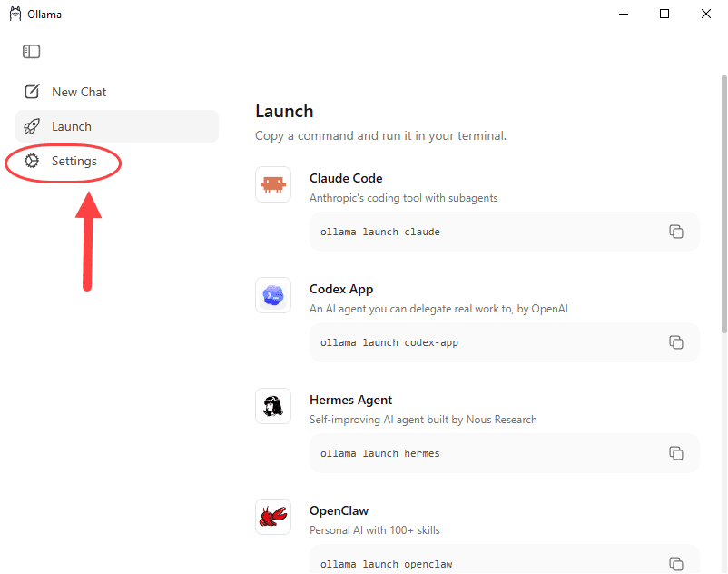The image size is (728, 574).
Task: Click the ollama launch claude command text
Action: tap(379, 232)
